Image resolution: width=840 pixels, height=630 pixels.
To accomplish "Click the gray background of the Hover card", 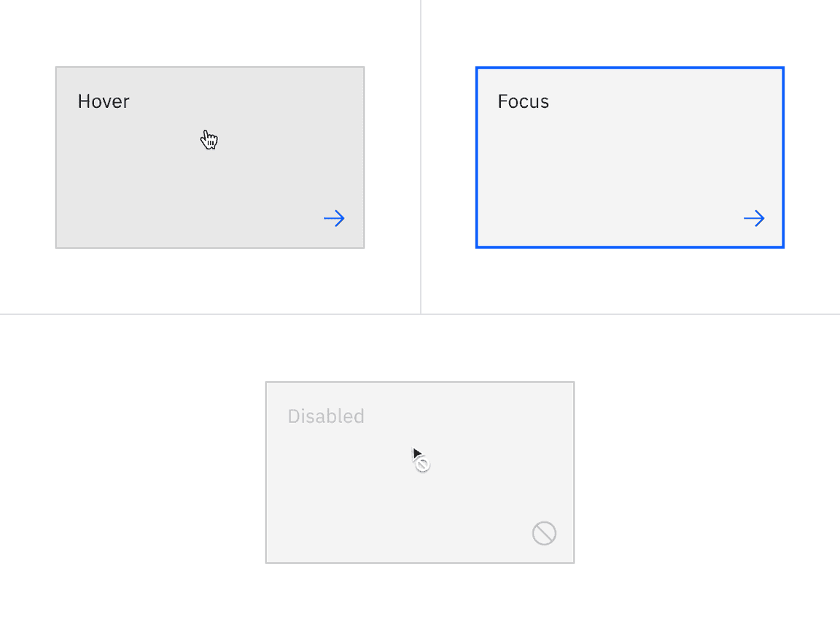I will coord(146,182).
